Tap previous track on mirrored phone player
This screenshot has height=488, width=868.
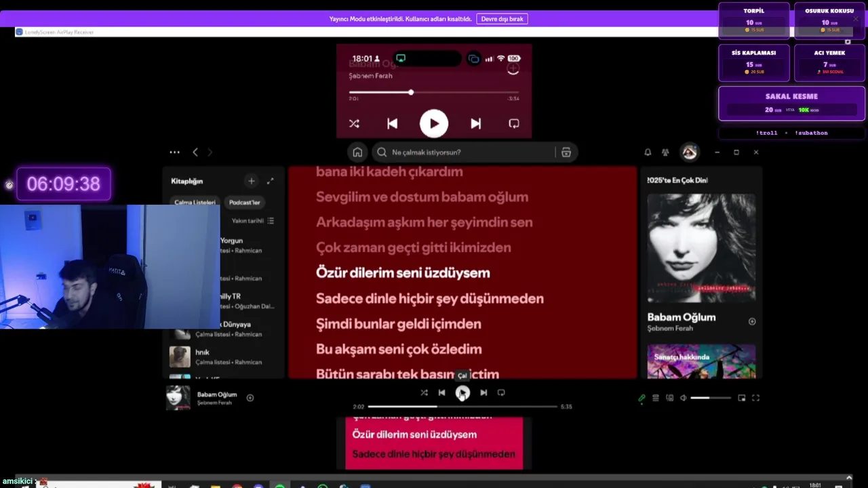coord(392,123)
